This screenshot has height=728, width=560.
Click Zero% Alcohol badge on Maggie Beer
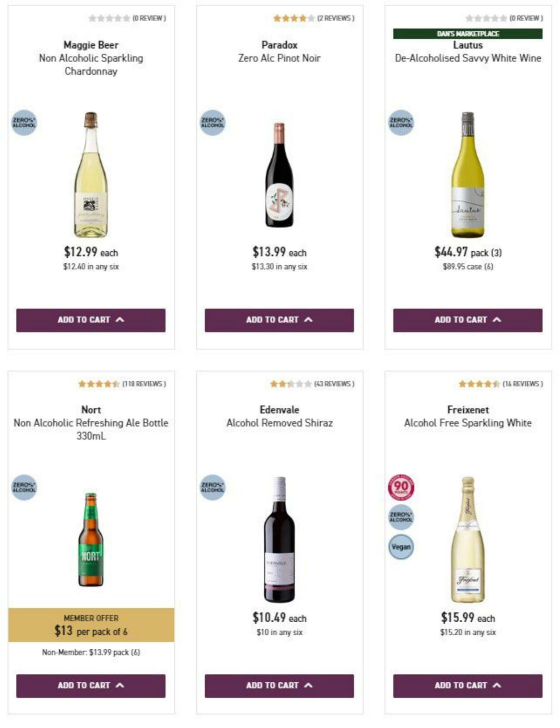pos(24,123)
